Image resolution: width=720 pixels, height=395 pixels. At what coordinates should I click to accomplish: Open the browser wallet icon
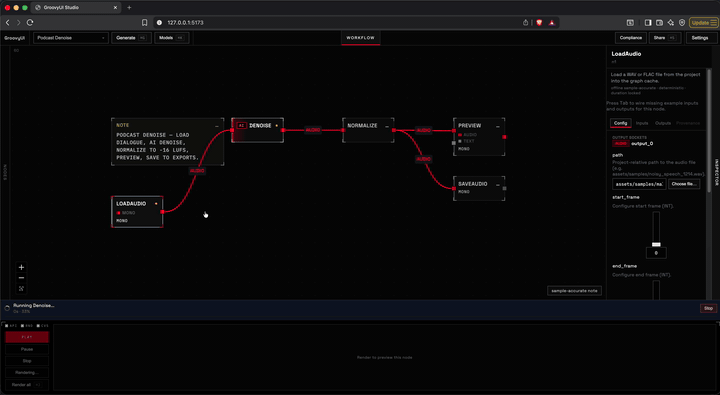(x=659, y=23)
